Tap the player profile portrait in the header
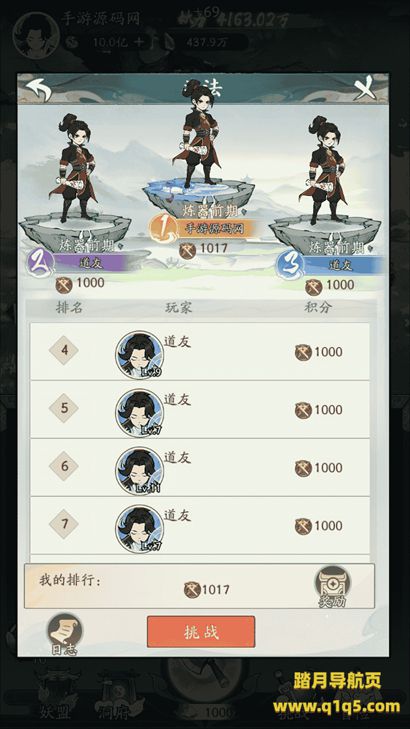Image resolution: width=410 pixels, height=729 pixels. [36, 35]
